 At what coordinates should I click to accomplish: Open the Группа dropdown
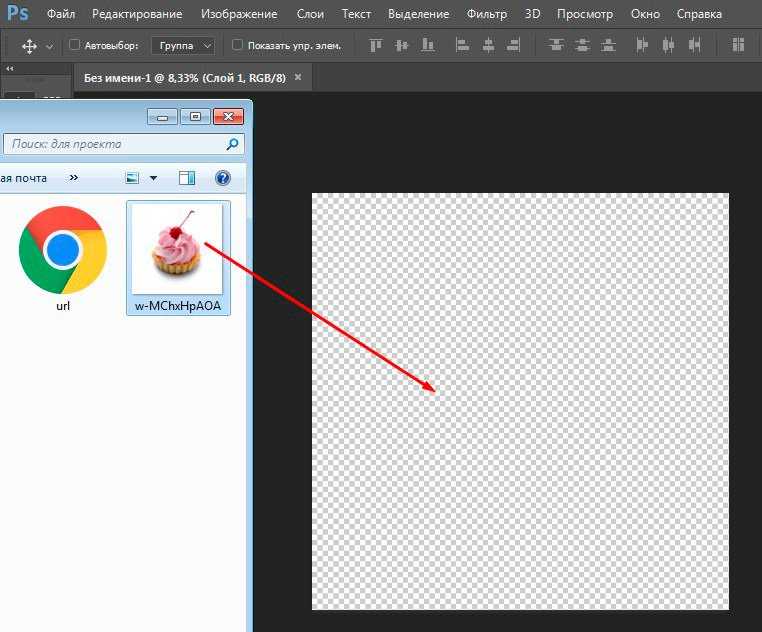click(x=183, y=46)
